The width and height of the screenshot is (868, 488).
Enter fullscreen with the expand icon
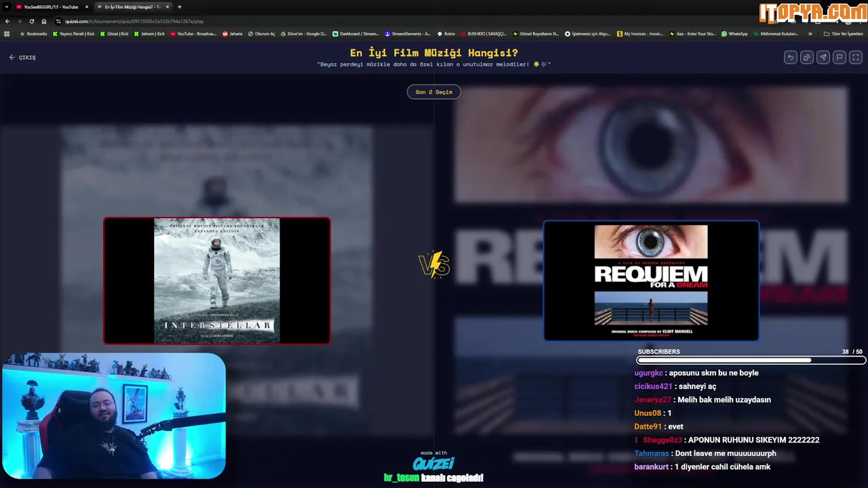click(856, 58)
